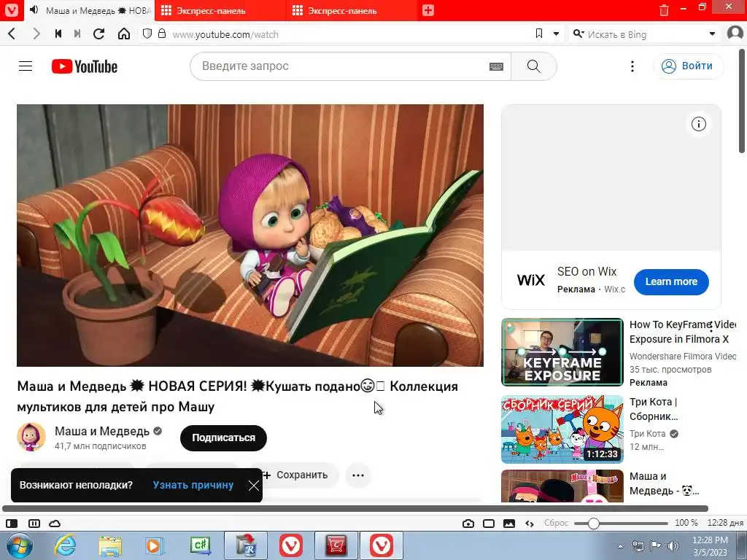Open more actions ellipsis under video

pyautogui.click(x=357, y=475)
